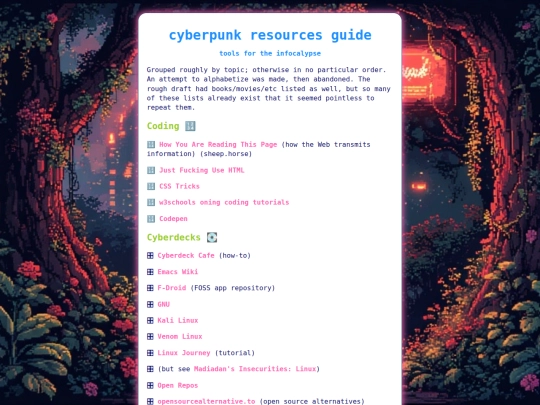Viewport: 540px width, 405px height.
Task: Visit the Open Repos link
Action: tap(178, 385)
